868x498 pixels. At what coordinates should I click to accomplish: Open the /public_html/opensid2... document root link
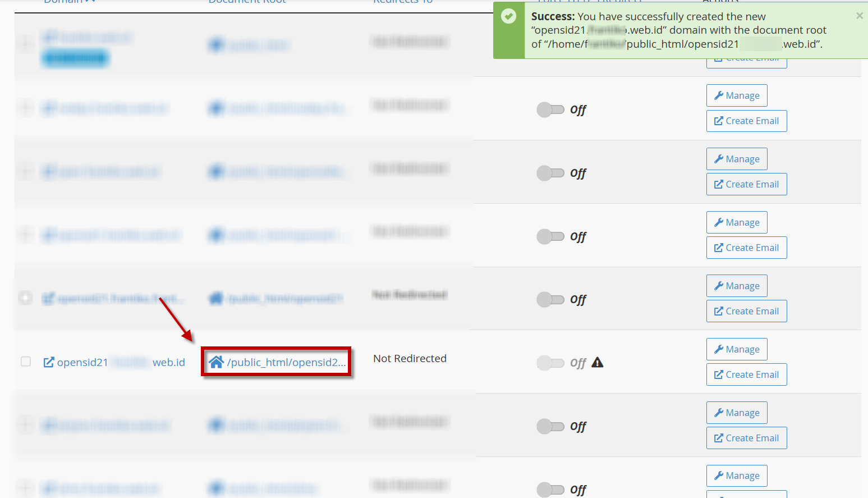tap(286, 363)
